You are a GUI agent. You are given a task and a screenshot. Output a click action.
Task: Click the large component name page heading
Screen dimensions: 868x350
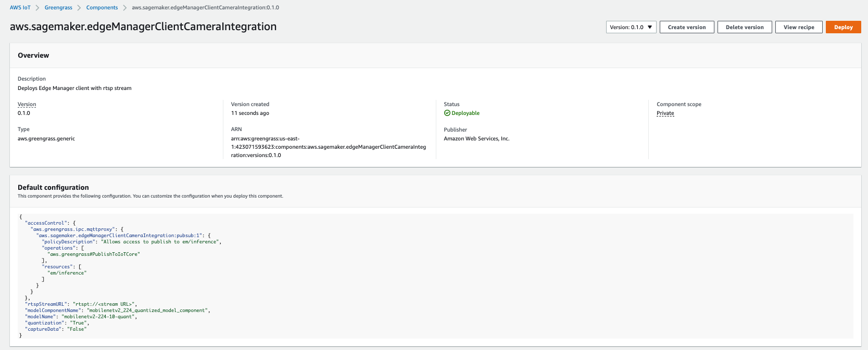[x=143, y=27]
